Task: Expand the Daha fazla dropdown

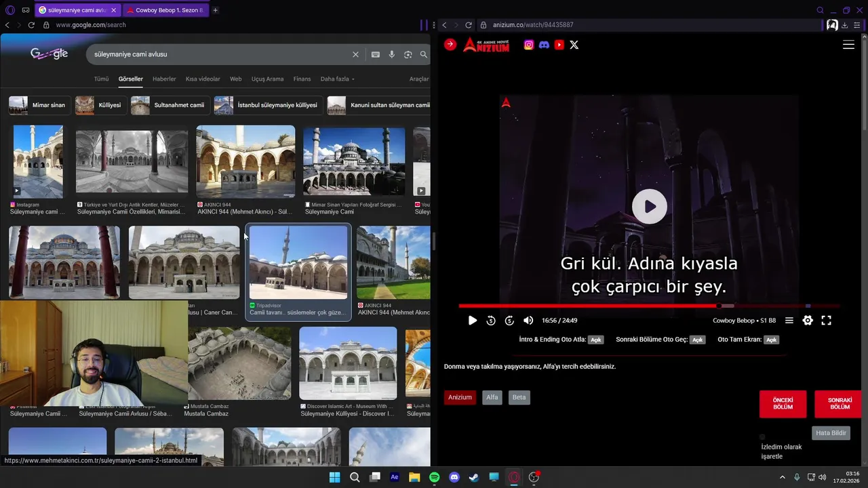Action: pos(337,79)
